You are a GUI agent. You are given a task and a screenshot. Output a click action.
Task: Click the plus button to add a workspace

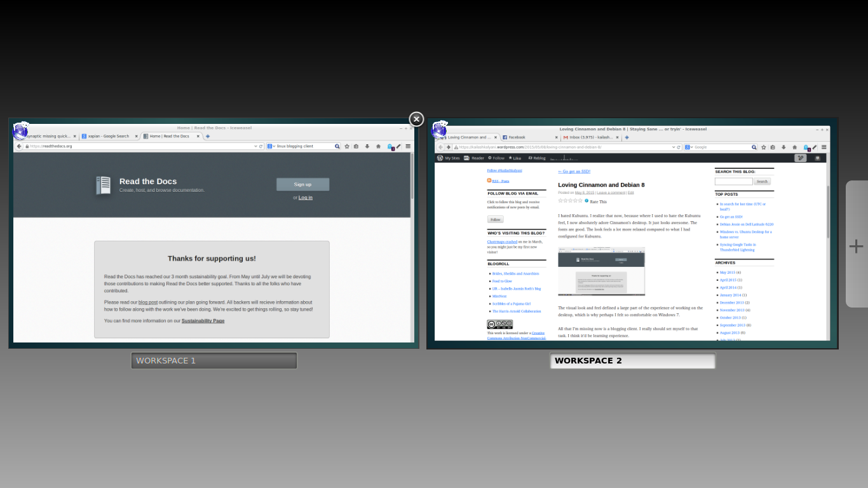[856, 246]
